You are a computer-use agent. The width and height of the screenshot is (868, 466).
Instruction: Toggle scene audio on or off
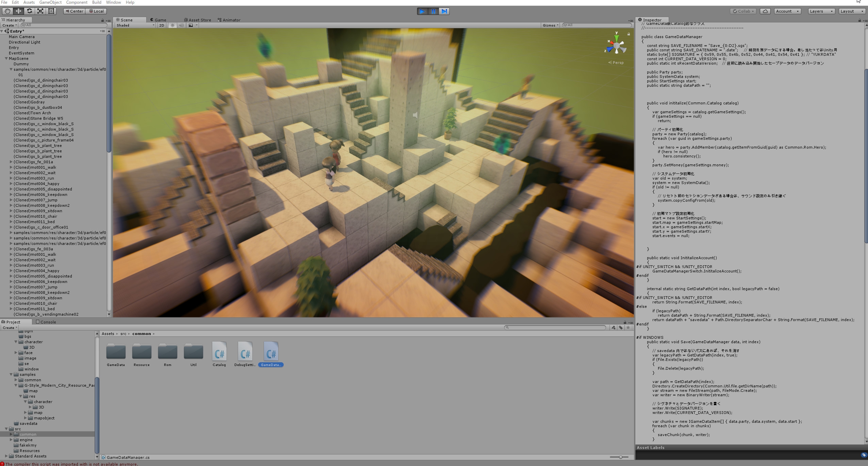coord(181,25)
